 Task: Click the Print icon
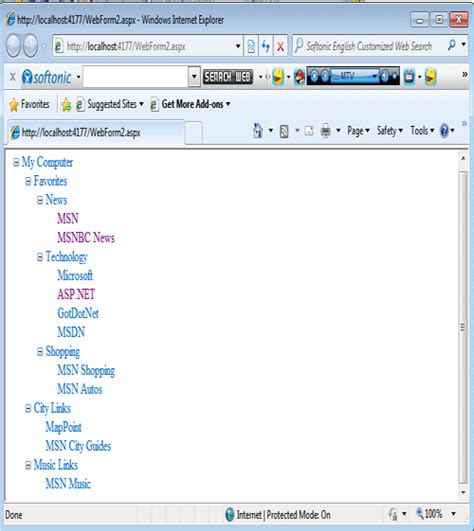(x=325, y=131)
